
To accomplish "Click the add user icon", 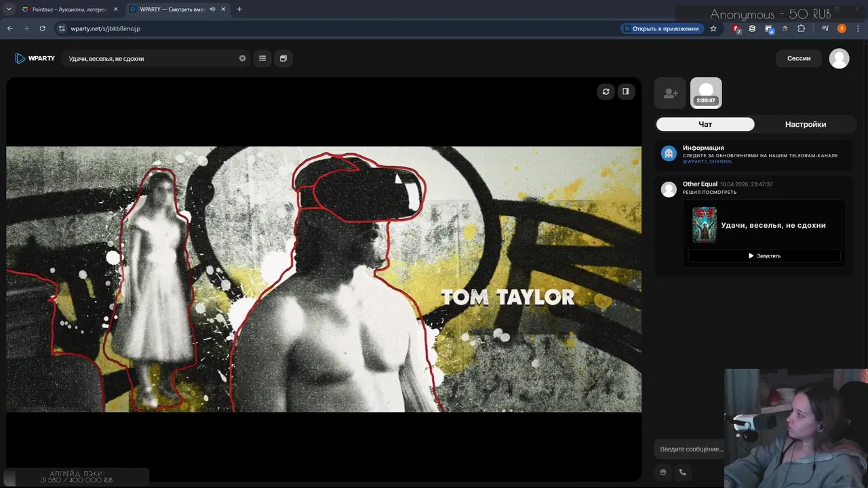I will 670,94.
